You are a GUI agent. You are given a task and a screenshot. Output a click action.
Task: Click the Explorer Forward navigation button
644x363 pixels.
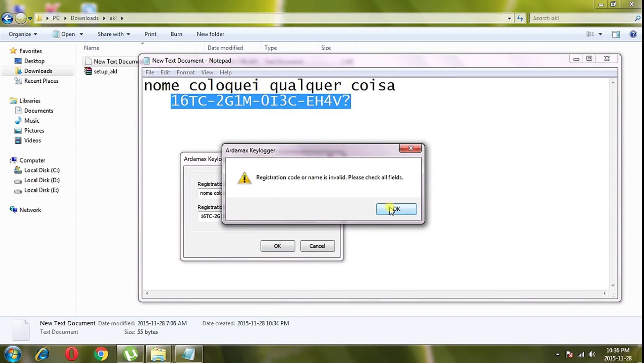[21, 18]
